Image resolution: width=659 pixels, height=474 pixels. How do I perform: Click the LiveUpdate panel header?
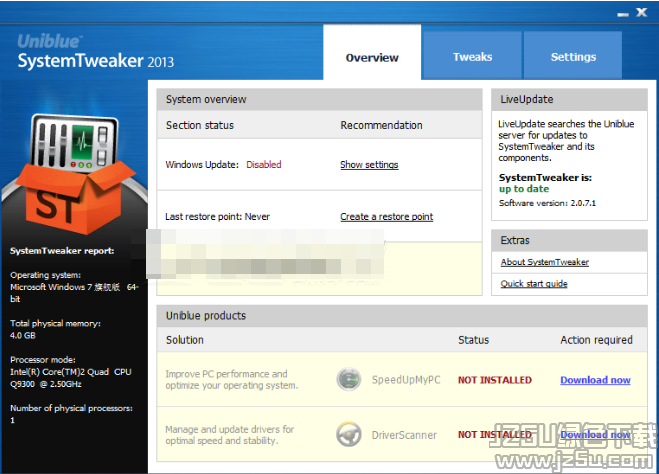click(x=569, y=100)
